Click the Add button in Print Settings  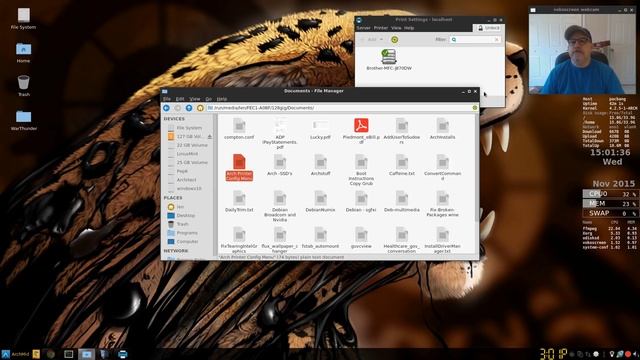coord(369,40)
